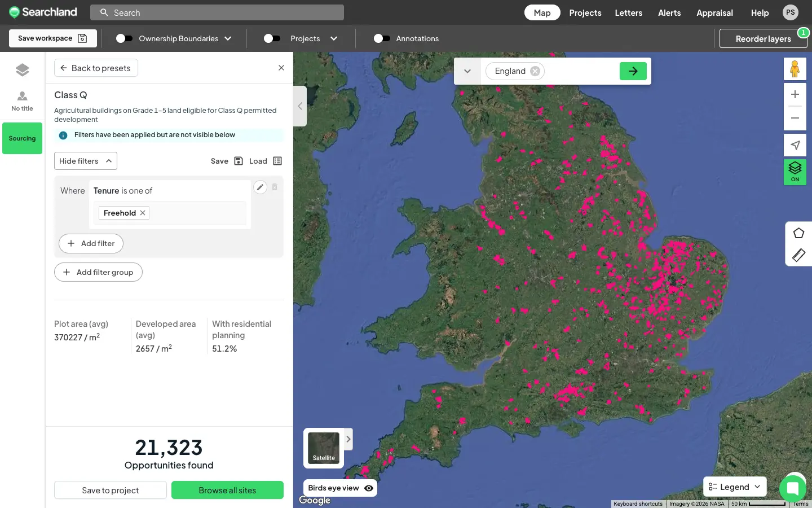Open the No title person icon

[23, 101]
